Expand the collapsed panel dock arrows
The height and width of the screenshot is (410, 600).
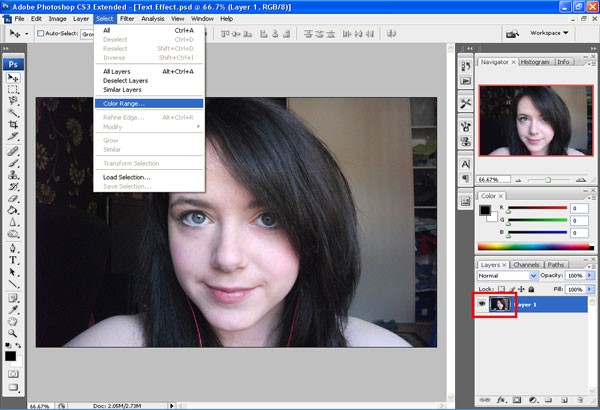tap(470, 49)
